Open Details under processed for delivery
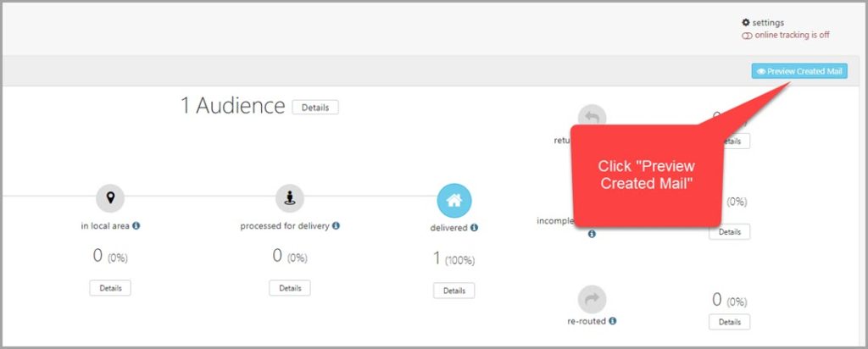This screenshot has width=868, height=349. 290,288
